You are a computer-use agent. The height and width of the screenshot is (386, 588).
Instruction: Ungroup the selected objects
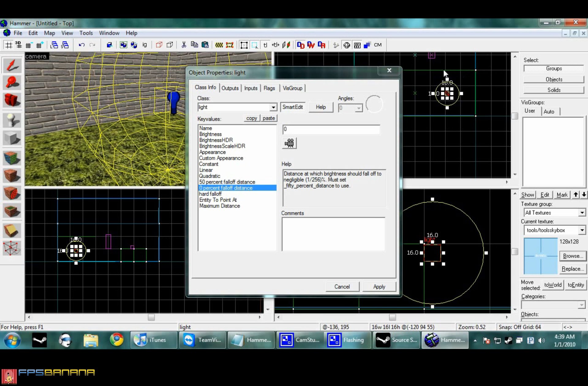coord(134,45)
